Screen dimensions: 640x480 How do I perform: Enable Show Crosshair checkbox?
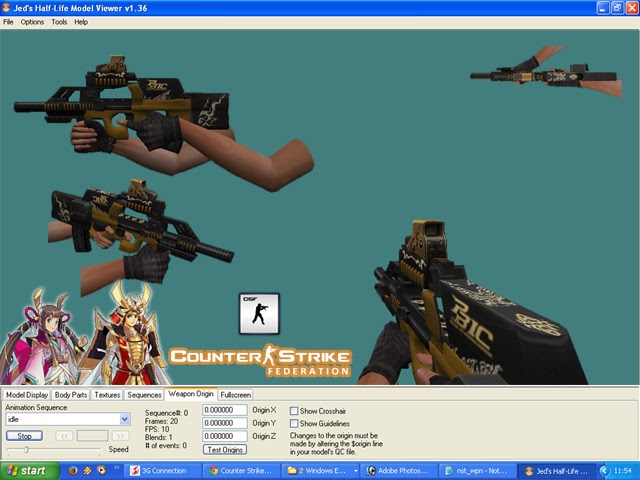[x=294, y=411]
